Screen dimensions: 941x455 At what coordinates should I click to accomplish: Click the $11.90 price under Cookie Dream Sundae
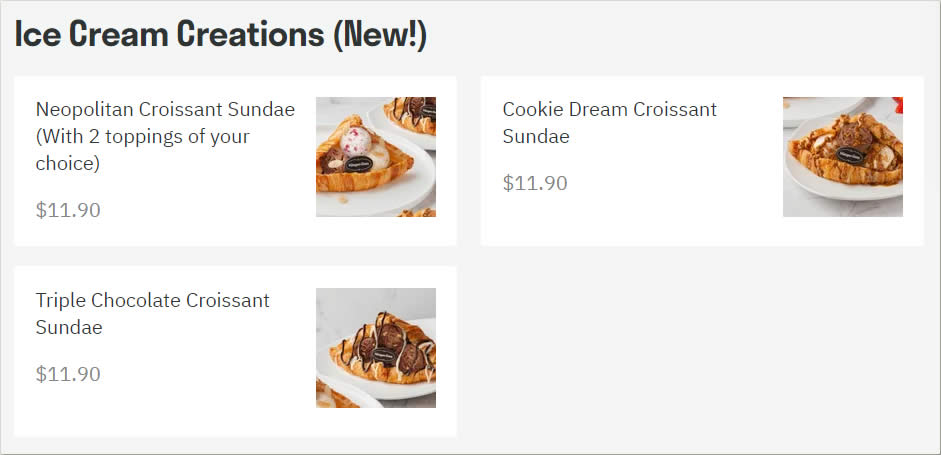[535, 183]
